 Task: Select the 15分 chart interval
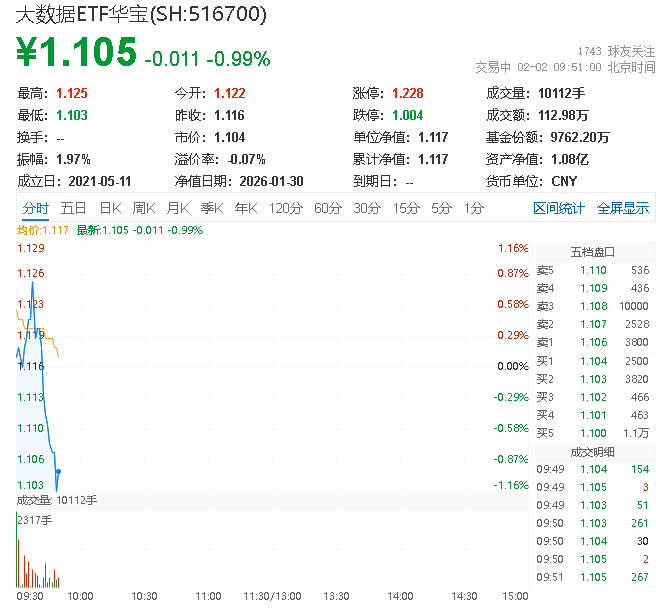pos(406,208)
